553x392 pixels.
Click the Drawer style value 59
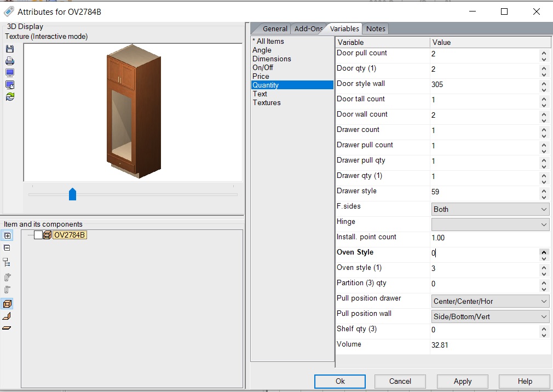click(435, 192)
